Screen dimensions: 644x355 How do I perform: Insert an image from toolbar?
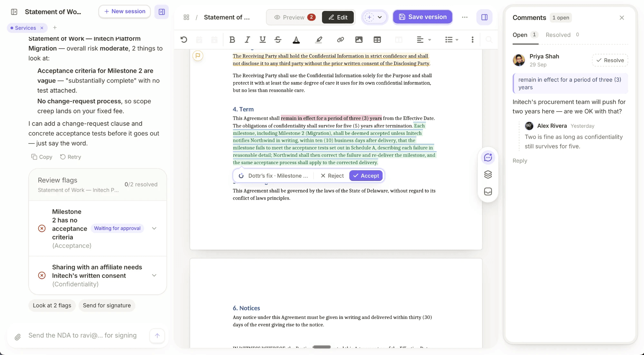coord(359,40)
